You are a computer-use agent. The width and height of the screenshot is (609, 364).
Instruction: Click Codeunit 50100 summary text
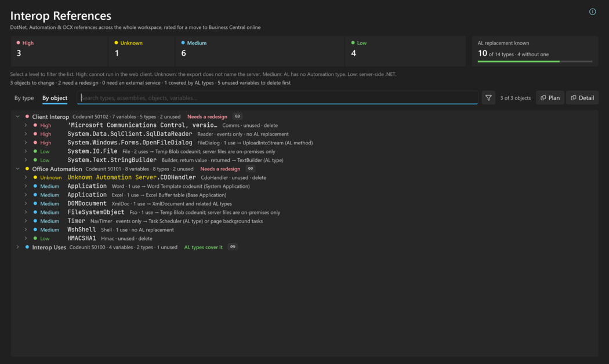[x=124, y=247]
